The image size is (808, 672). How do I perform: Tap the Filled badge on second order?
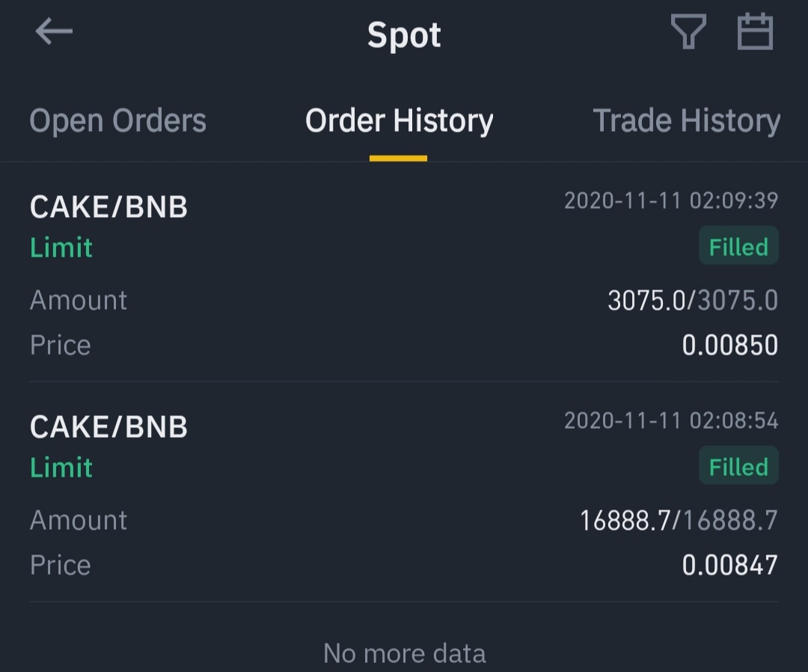click(x=738, y=467)
